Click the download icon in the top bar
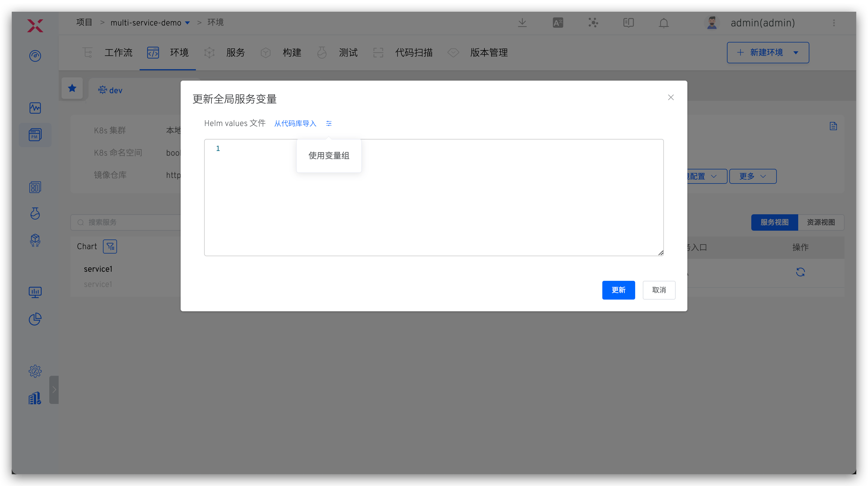The image size is (868, 486). point(522,23)
